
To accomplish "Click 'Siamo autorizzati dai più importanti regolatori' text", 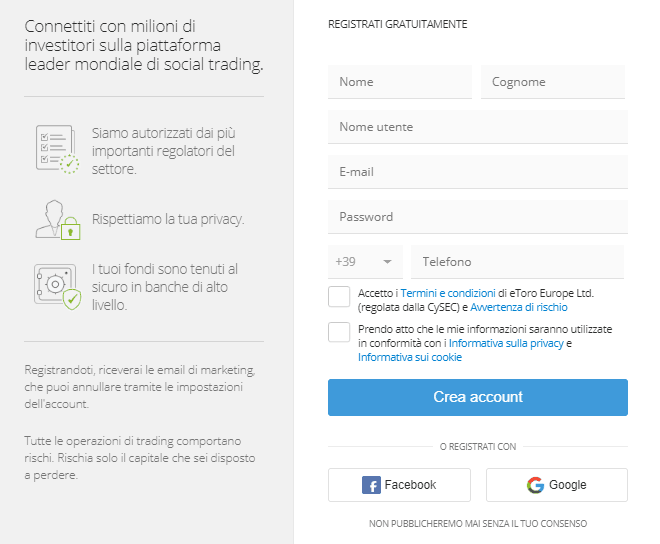I will [164, 151].
